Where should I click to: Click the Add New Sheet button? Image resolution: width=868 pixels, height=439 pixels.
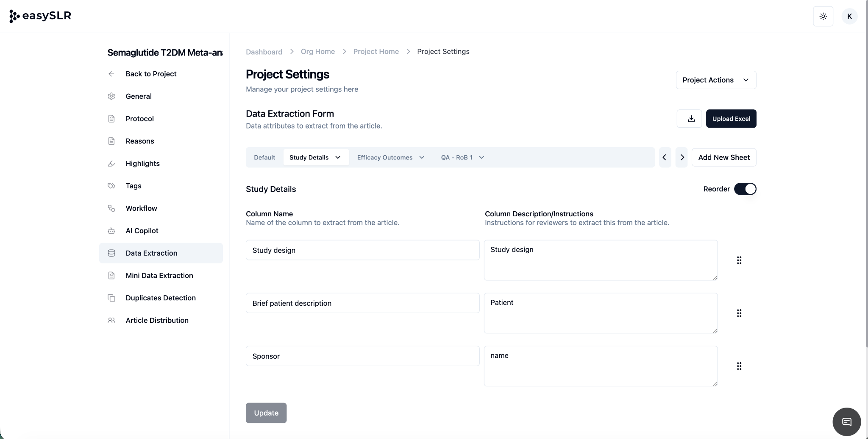pos(723,157)
